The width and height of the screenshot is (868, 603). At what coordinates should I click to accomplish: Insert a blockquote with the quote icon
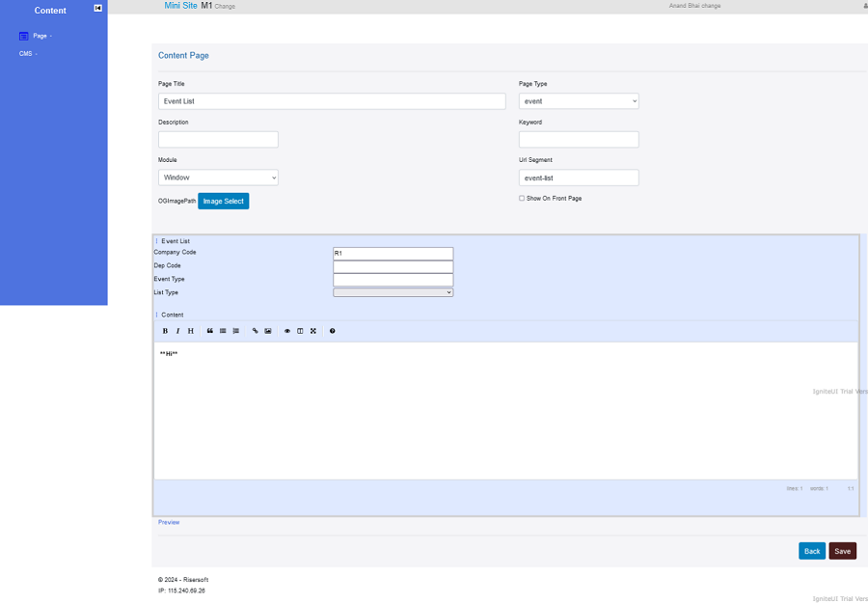(x=210, y=331)
